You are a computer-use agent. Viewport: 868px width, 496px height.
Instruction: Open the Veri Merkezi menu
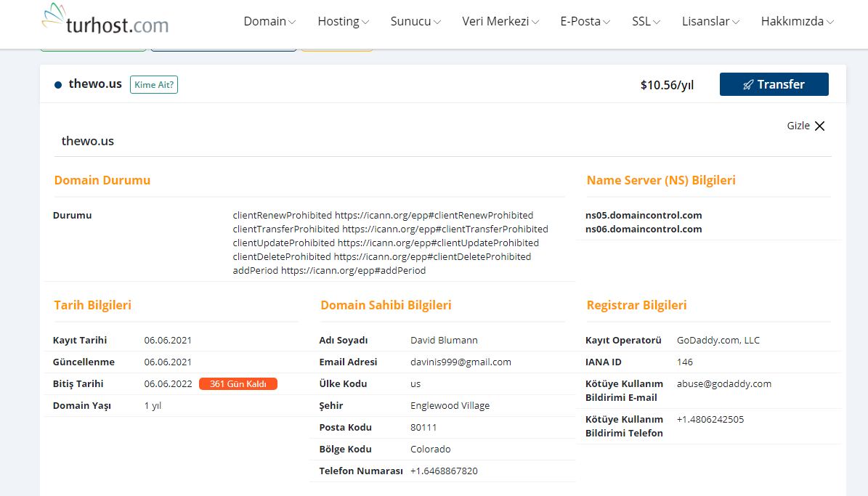pos(500,22)
